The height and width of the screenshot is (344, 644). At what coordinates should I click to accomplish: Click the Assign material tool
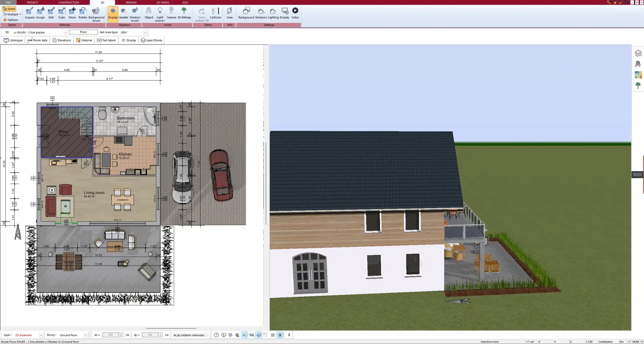click(x=41, y=13)
